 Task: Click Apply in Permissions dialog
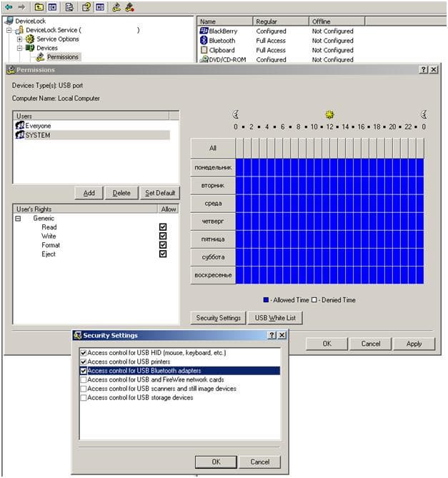click(x=414, y=344)
